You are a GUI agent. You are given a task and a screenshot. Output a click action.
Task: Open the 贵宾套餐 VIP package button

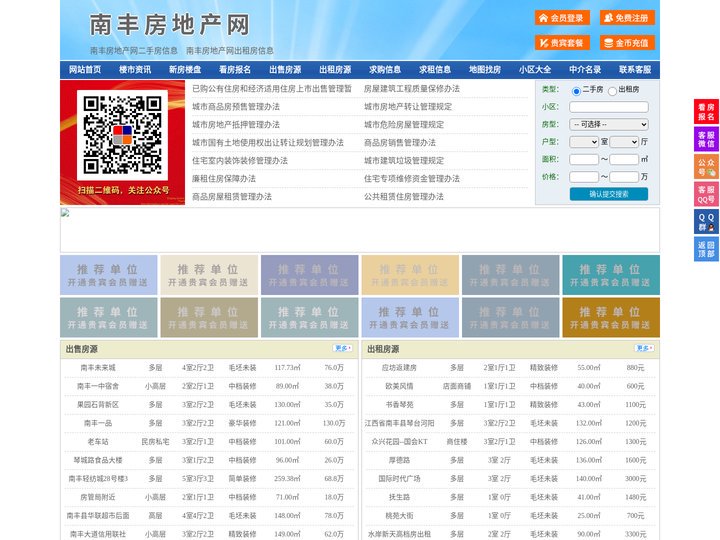(x=562, y=43)
